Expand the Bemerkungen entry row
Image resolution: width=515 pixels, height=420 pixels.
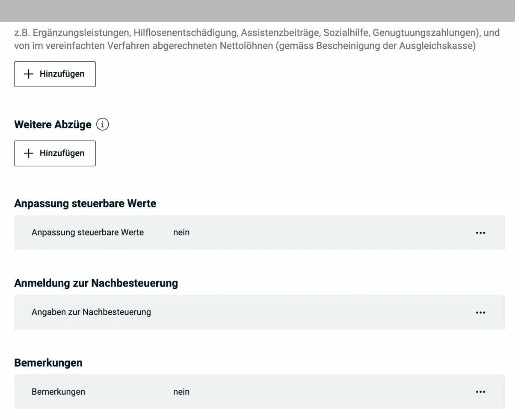[x=257, y=391]
